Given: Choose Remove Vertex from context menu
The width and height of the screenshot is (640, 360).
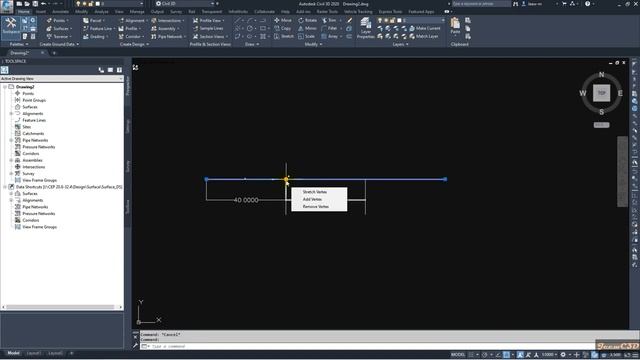Looking at the screenshot, I should click(316, 207).
